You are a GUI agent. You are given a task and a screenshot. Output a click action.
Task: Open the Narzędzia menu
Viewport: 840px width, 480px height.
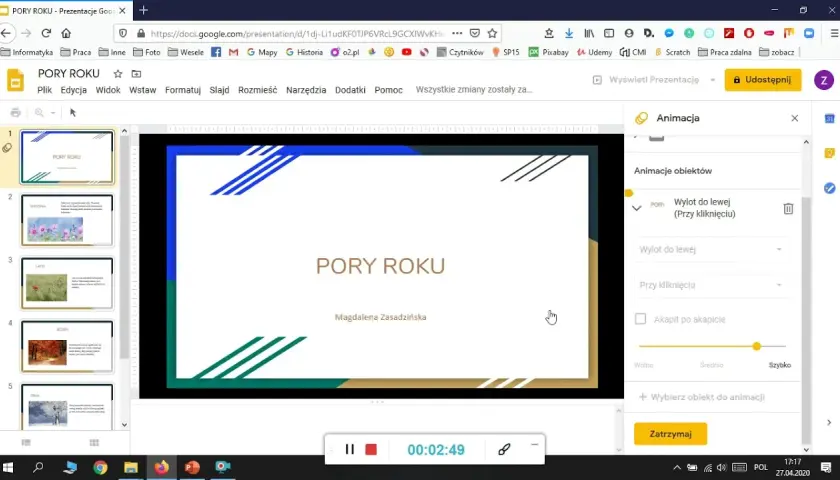(x=306, y=90)
